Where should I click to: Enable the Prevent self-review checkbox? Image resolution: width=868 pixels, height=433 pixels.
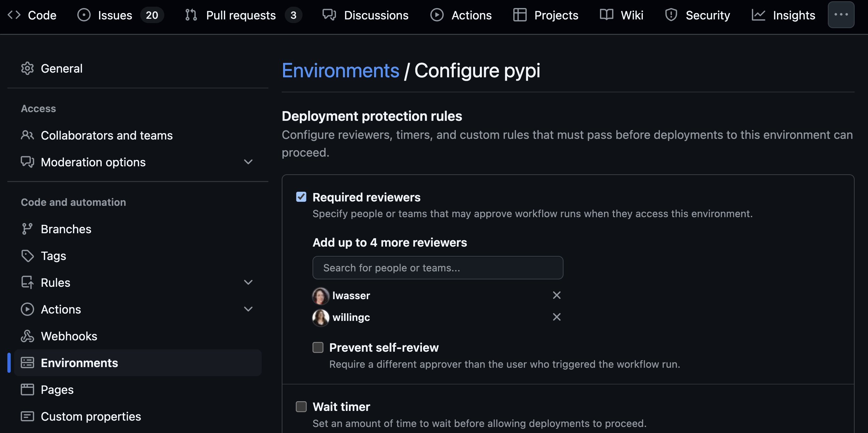click(x=318, y=347)
